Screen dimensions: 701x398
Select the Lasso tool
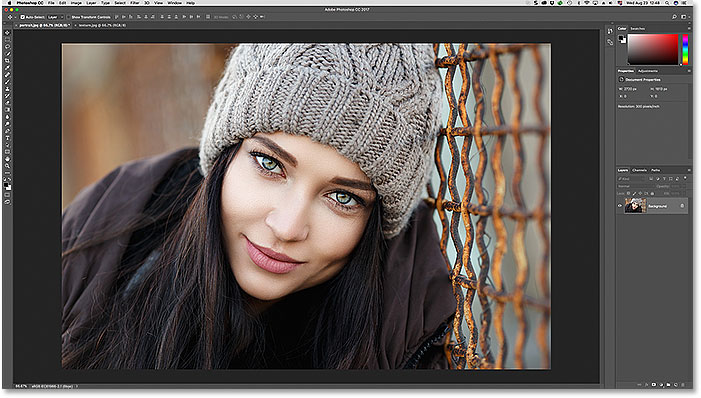tap(8, 47)
